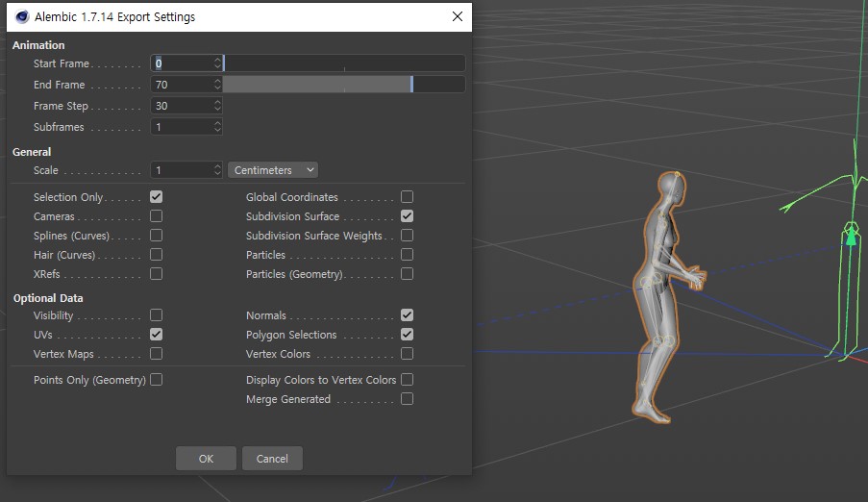868x502 pixels.
Task: Enable the Hair (Curves) checkbox
Action: coord(156,254)
